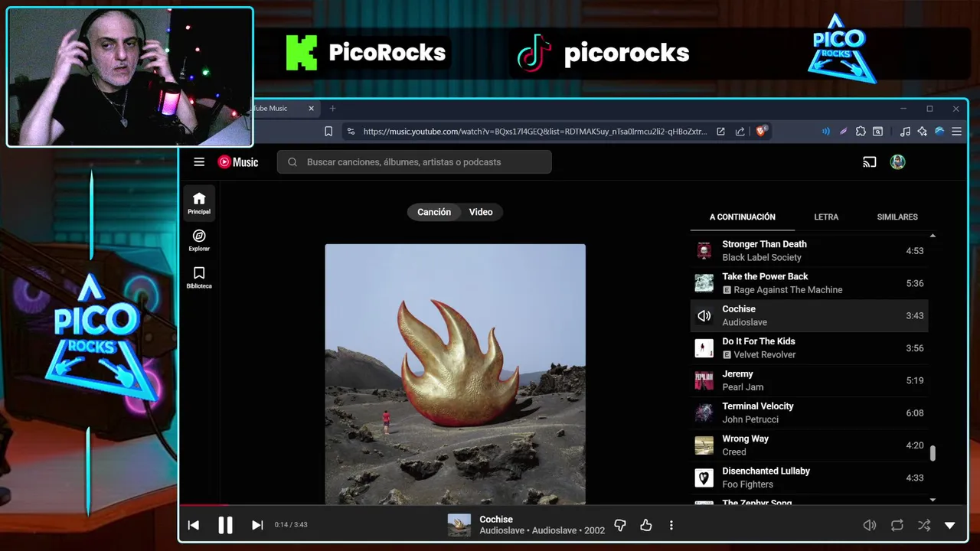Skip to the previous track
The height and width of the screenshot is (551, 980).
[194, 525]
